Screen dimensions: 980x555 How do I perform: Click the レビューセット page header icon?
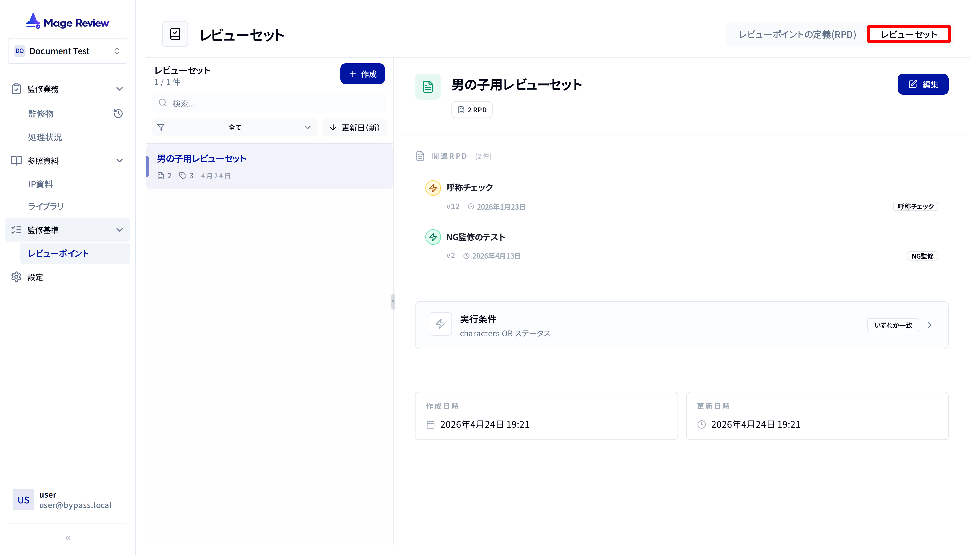tap(175, 34)
